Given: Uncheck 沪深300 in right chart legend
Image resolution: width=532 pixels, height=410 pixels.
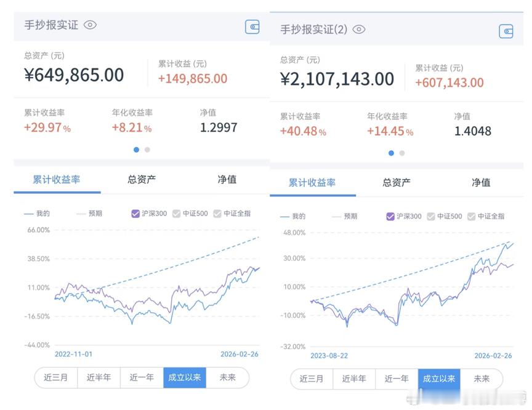Looking at the screenshot, I should coord(390,216).
